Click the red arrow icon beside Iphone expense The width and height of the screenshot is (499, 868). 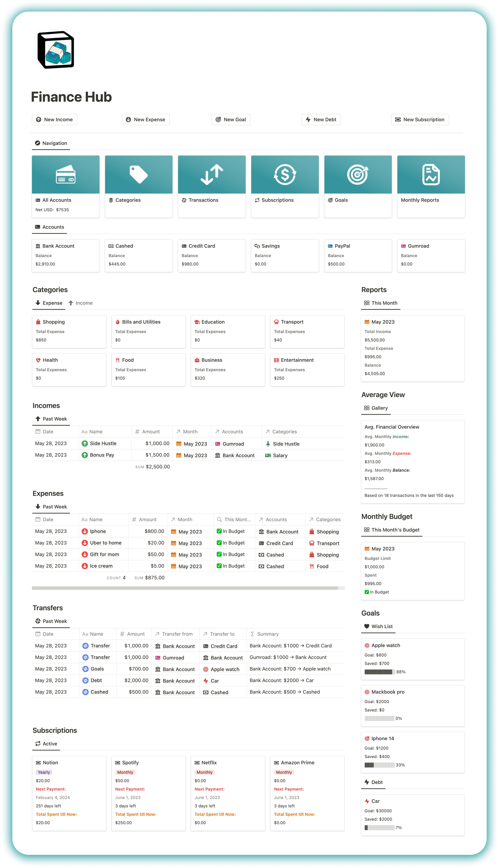point(85,531)
